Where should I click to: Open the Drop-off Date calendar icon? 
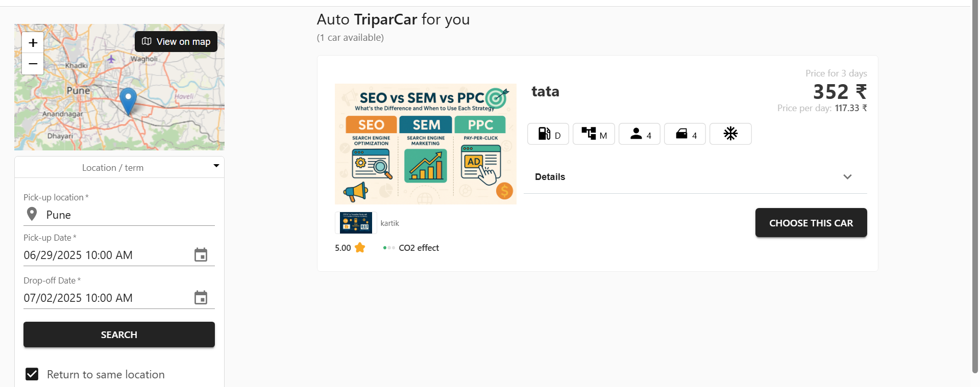tap(200, 297)
